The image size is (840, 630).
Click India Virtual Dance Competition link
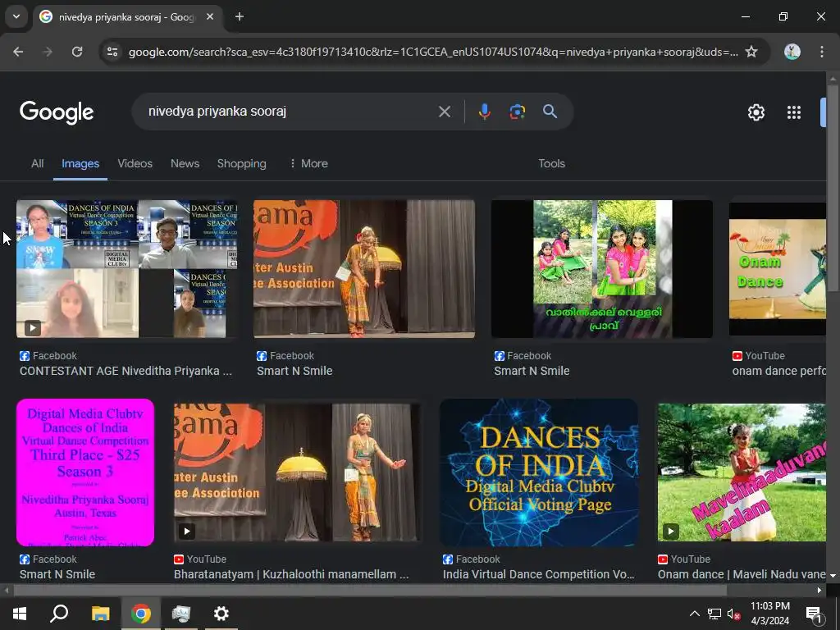pyautogui.click(x=538, y=574)
